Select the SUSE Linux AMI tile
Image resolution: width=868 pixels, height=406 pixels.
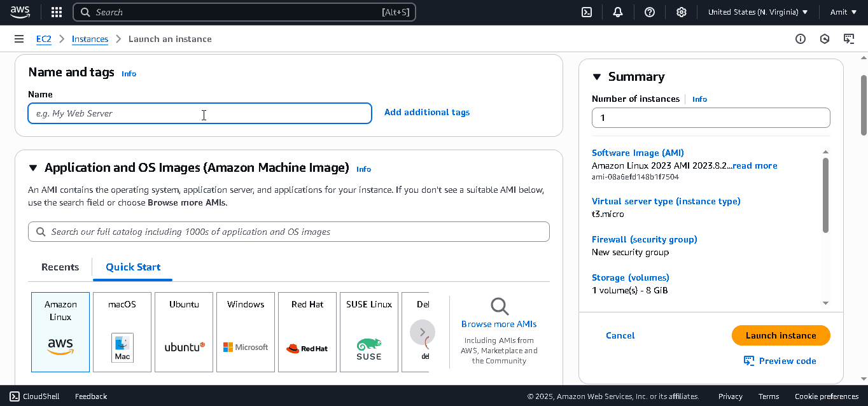(x=369, y=332)
